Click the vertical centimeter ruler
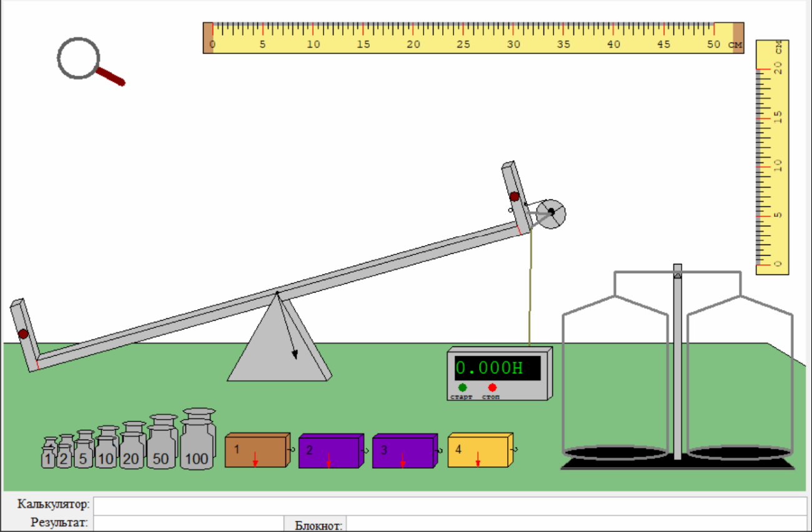The width and height of the screenshot is (812, 532). 772,157
